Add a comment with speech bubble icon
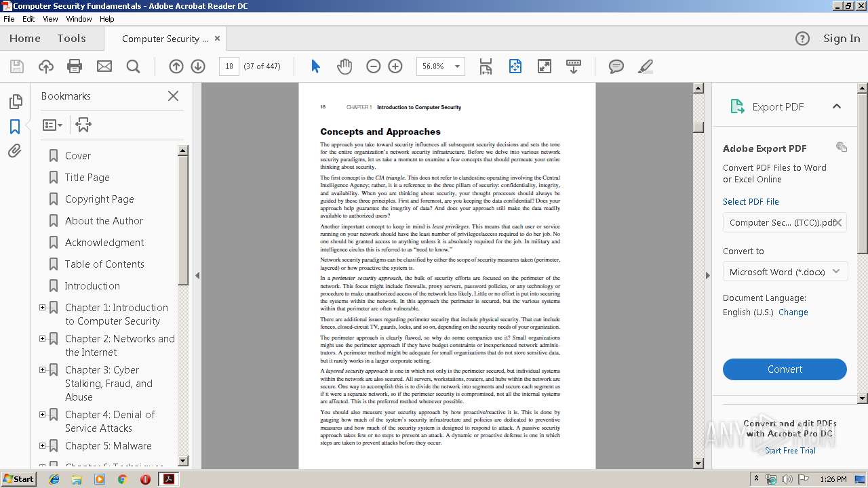Screen dimensions: 868x488 click(616, 66)
